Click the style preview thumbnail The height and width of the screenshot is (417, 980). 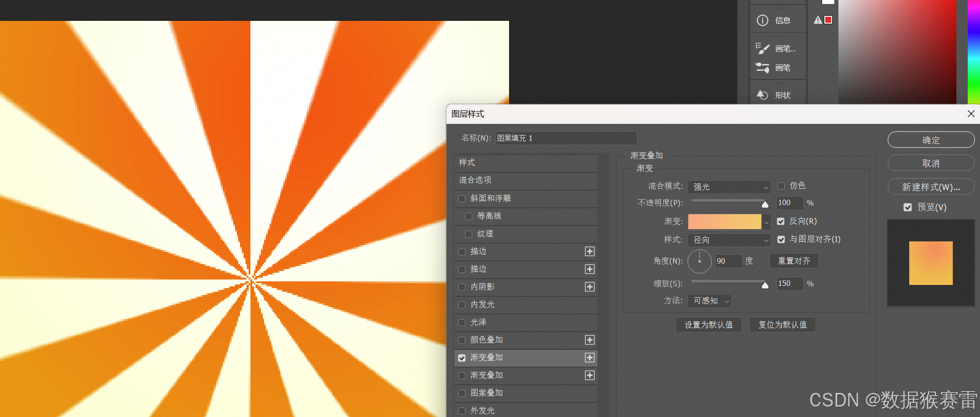coord(931,263)
